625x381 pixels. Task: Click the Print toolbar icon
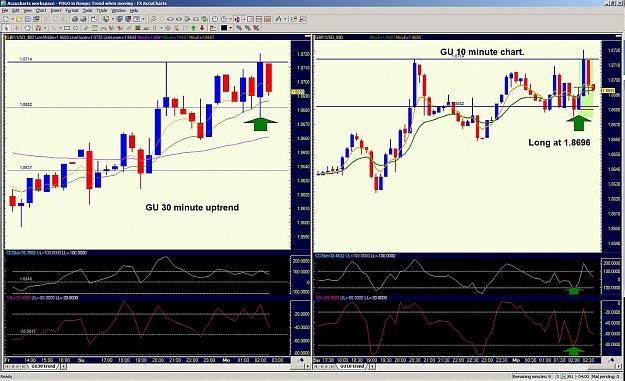(75, 19)
